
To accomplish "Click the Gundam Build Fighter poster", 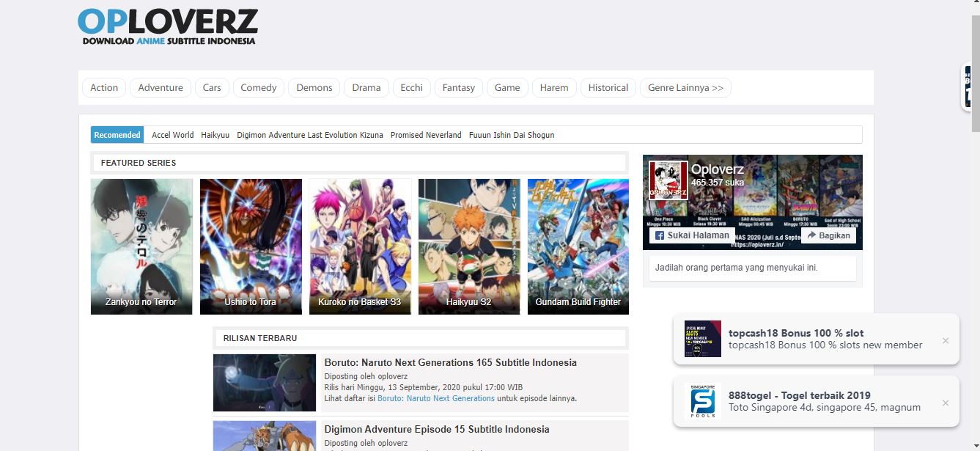I will [578, 246].
